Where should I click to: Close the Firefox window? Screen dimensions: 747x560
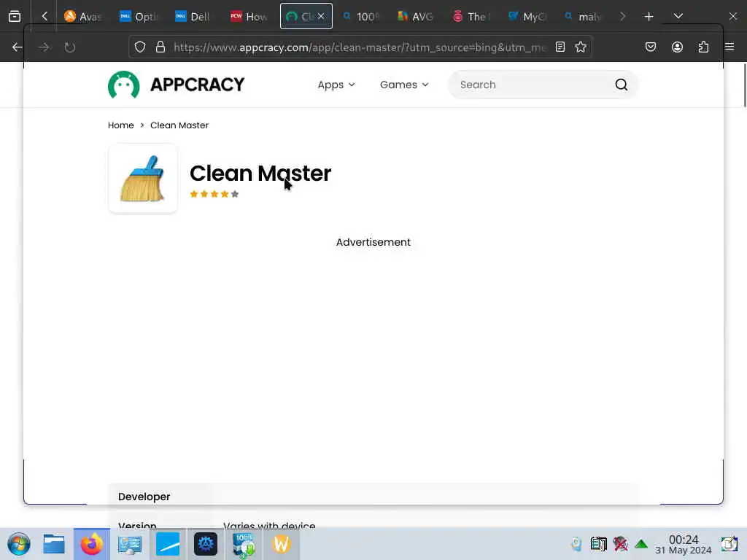click(x=732, y=16)
